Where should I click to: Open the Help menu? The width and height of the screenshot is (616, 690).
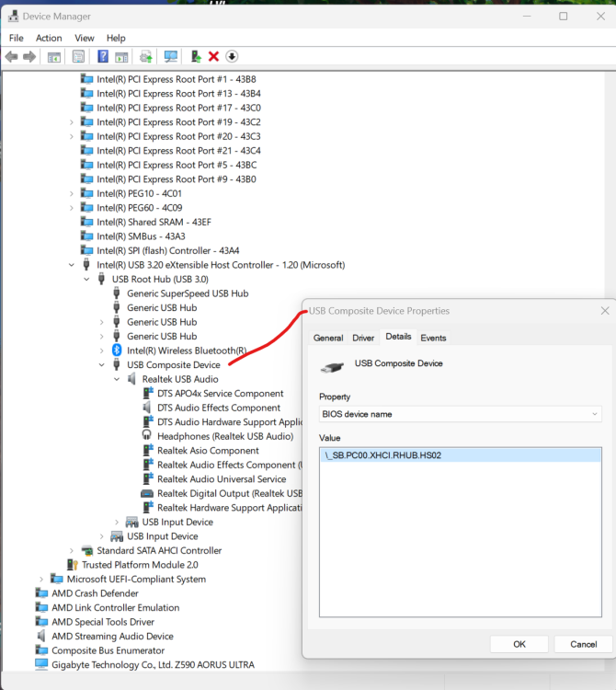[116, 38]
